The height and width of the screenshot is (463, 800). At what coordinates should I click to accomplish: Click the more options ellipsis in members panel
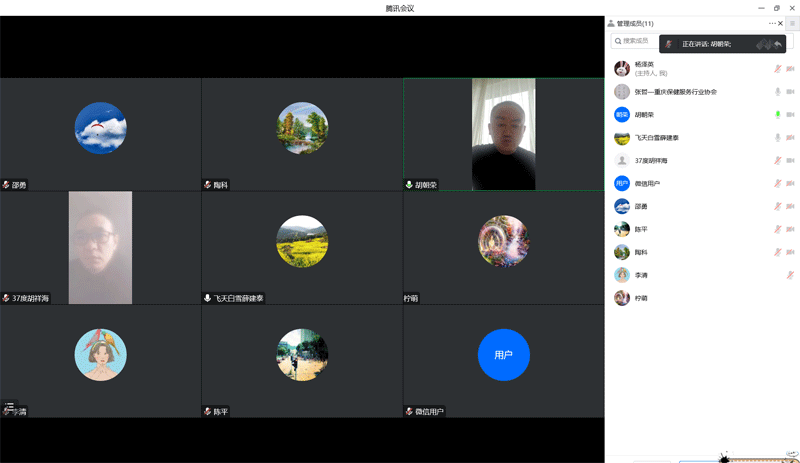coord(772,23)
